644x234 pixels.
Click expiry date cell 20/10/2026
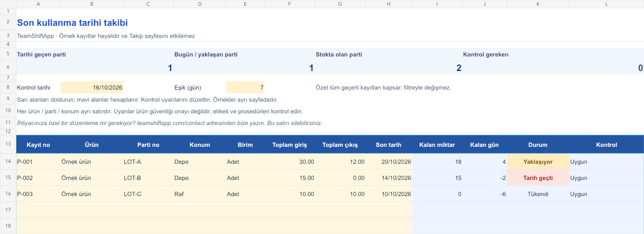(x=388, y=162)
